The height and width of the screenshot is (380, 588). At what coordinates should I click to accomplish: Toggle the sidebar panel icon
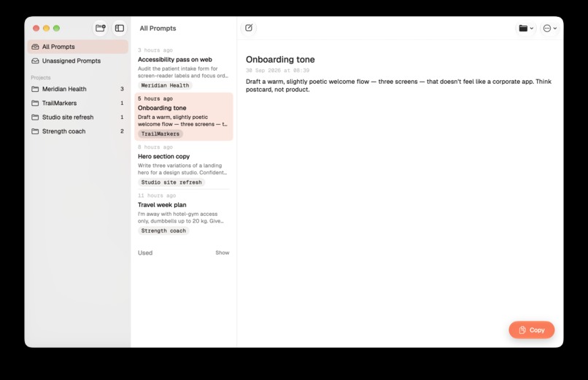(119, 28)
